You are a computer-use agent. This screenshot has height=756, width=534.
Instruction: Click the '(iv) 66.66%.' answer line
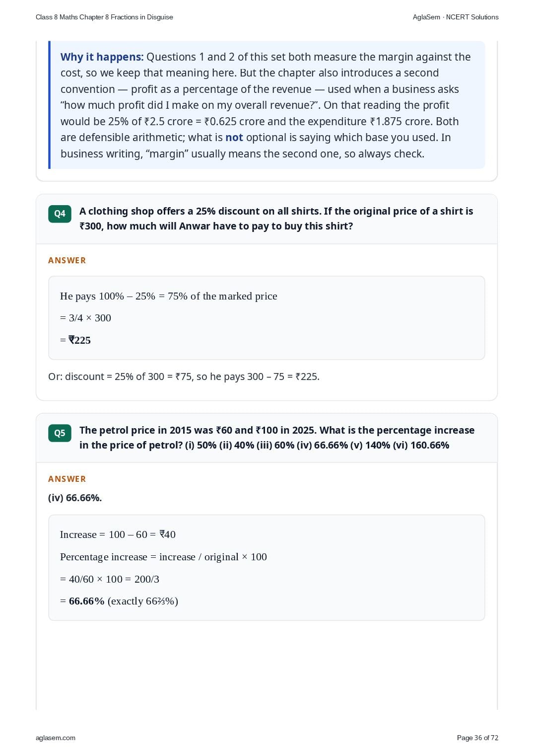click(75, 498)
